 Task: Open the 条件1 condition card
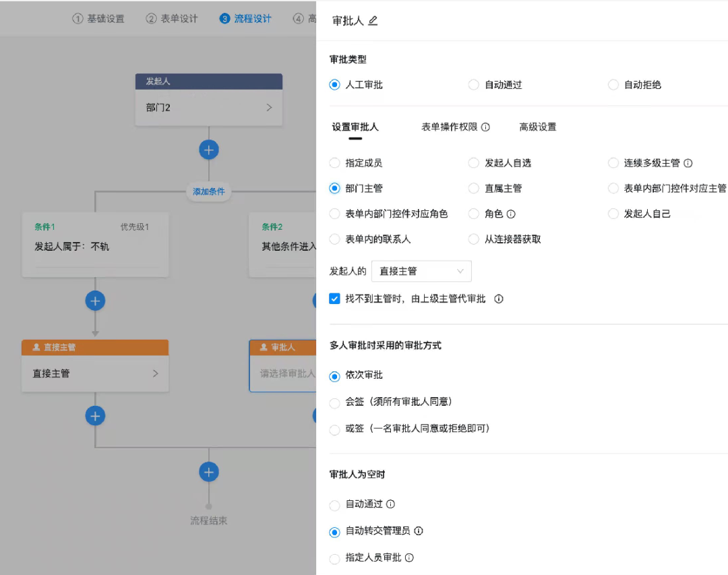click(95, 245)
